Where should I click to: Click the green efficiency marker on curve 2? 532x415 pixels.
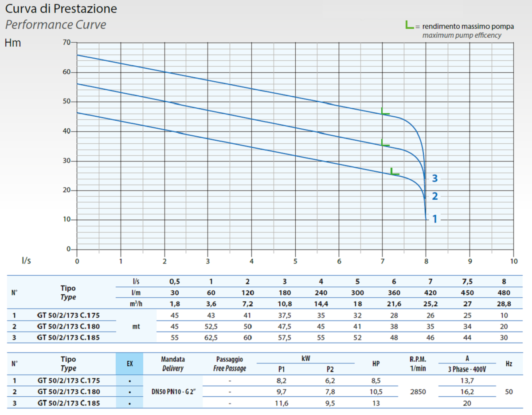tap(385, 142)
